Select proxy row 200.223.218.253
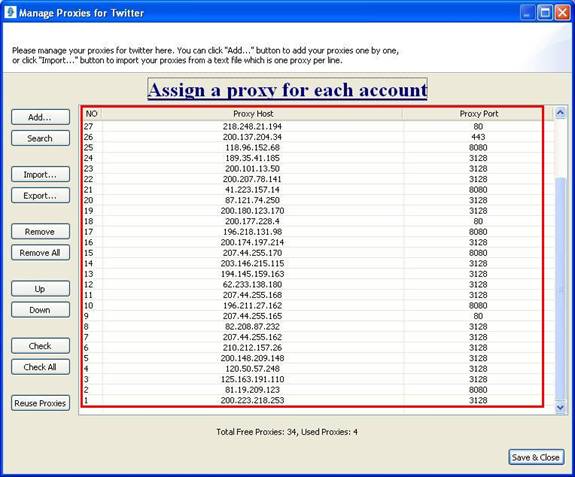This screenshot has height=477, width=575. (x=312, y=400)
